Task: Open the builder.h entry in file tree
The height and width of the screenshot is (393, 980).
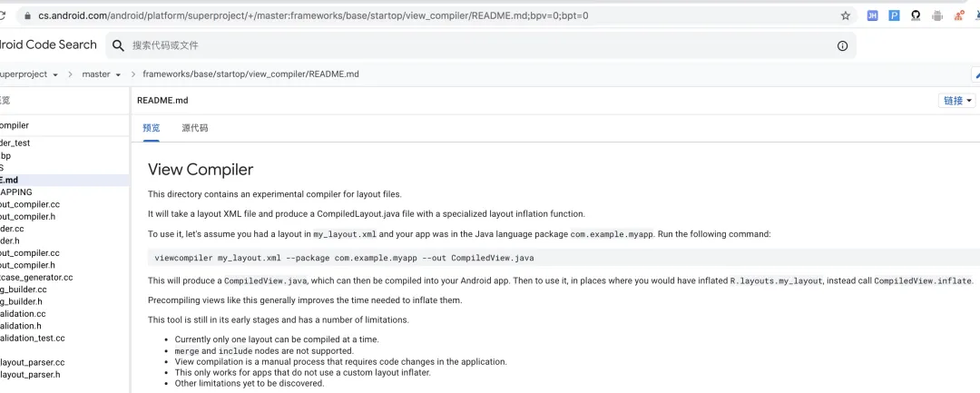Action: (10, 241)
